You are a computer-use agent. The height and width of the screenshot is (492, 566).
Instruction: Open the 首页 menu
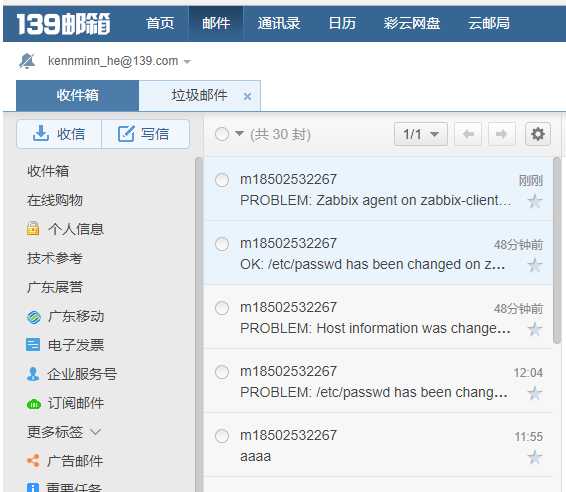tap(160, 23)
